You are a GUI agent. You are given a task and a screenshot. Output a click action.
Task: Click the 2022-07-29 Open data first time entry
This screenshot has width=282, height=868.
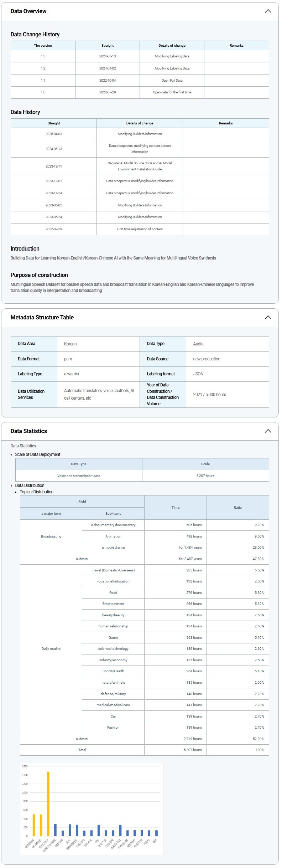click(172, 92)
